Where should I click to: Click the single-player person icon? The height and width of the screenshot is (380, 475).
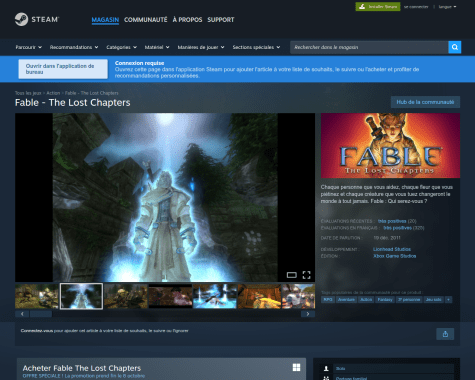point(326,368)
